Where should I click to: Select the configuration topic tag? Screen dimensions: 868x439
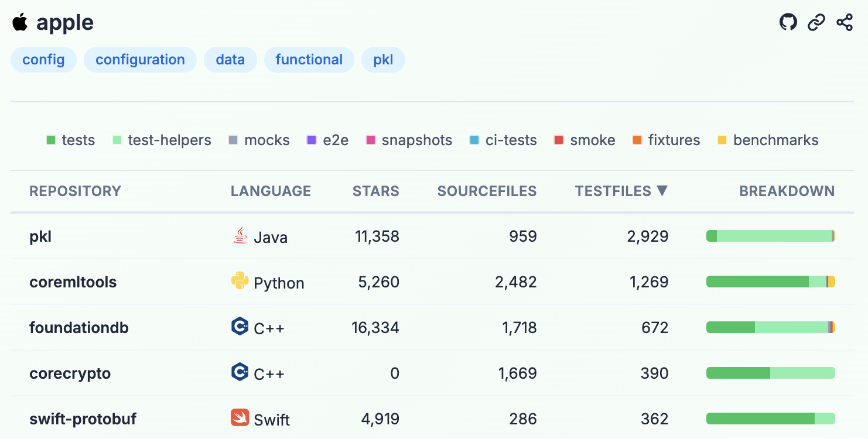pos(140,60)
